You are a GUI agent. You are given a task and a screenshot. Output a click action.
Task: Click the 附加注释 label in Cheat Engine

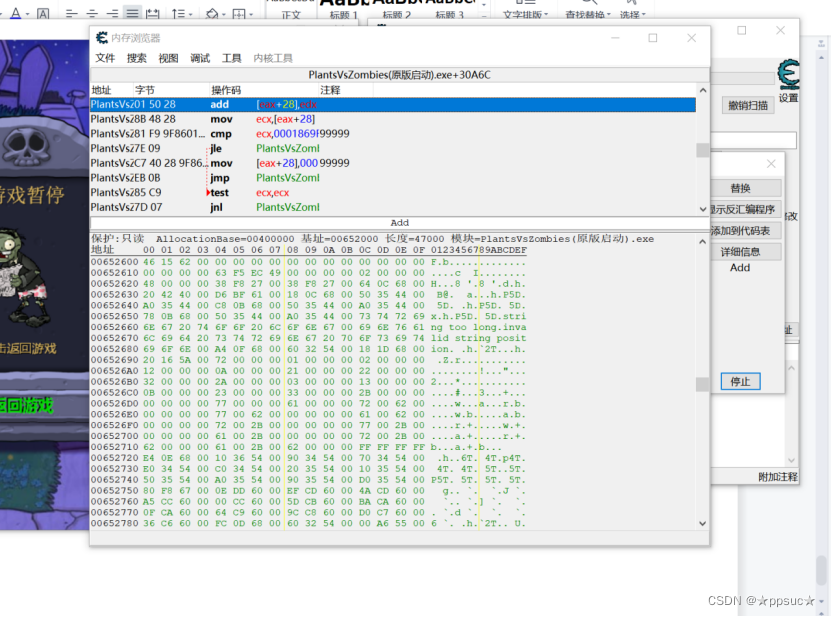pos(777,477)
